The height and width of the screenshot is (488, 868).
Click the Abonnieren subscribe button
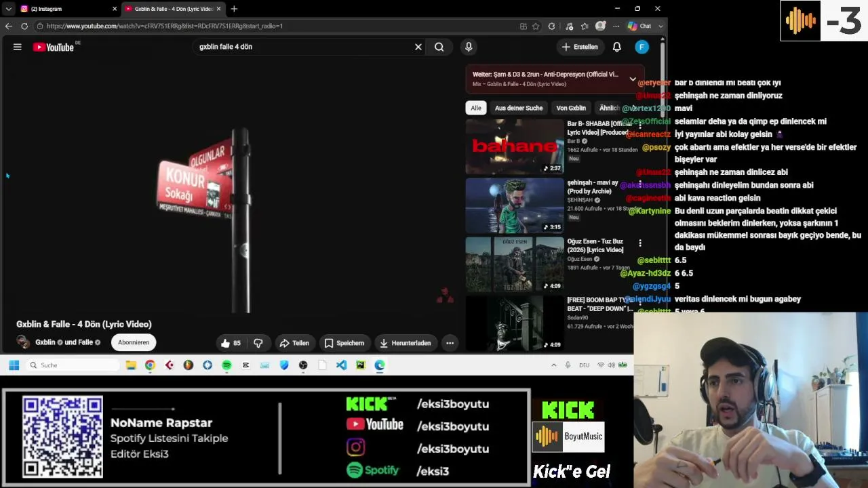tap(134, 343)
